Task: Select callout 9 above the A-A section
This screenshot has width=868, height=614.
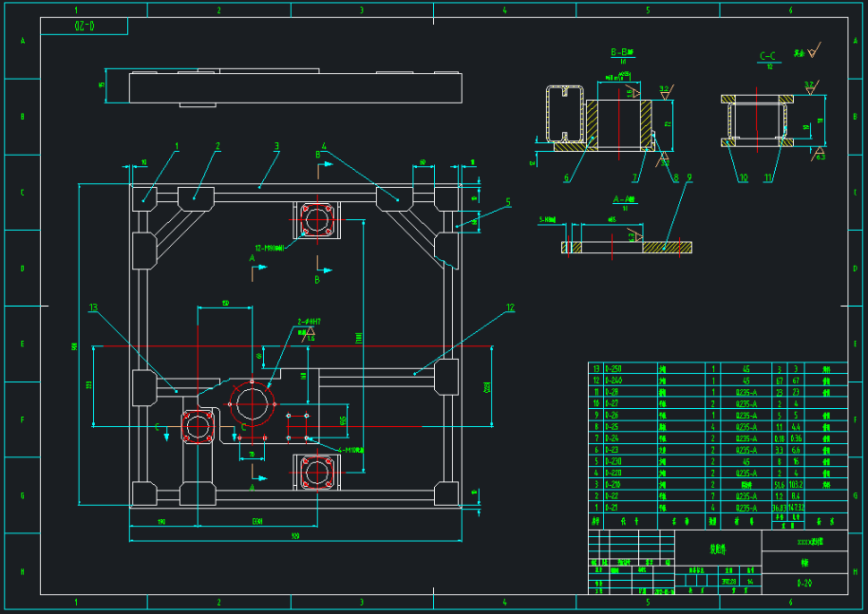Action: 689,178
